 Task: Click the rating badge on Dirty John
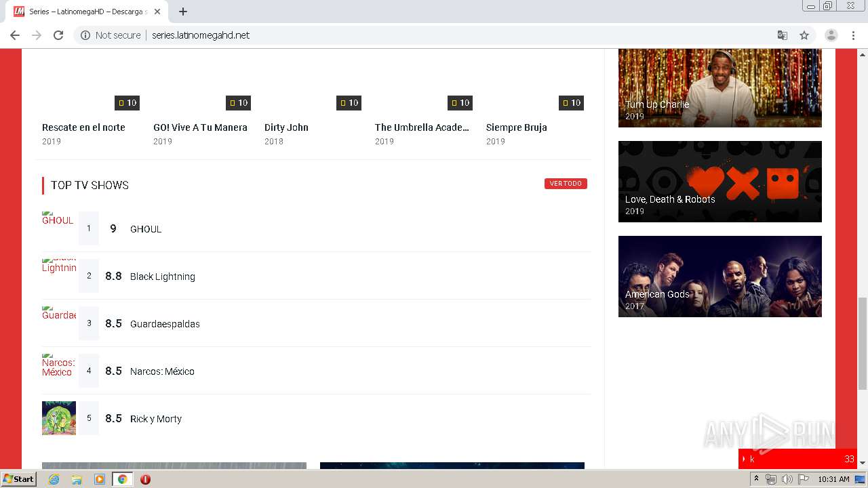point(349,103)
